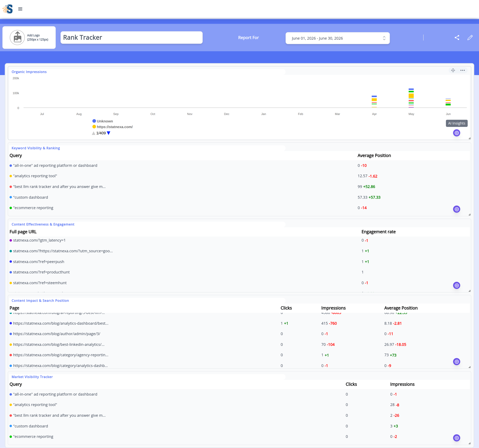Click the statnexa.com/?ref=peerpush row

coord(239,262)
